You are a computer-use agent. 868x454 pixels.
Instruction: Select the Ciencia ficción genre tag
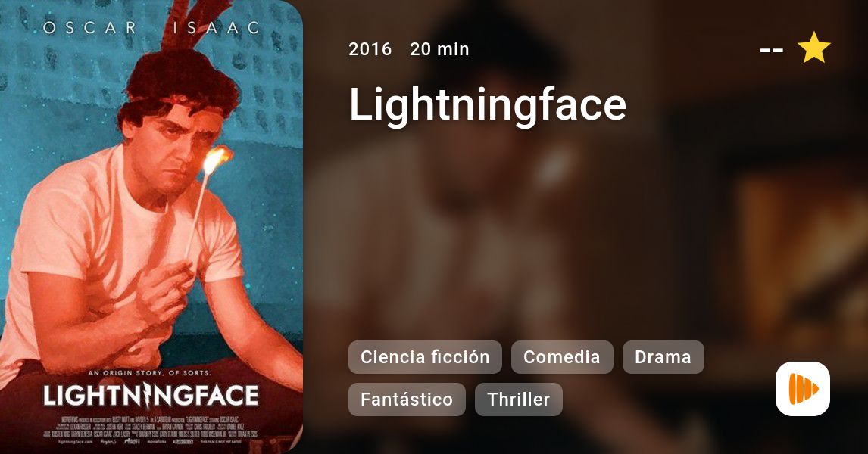coord(425,357)
